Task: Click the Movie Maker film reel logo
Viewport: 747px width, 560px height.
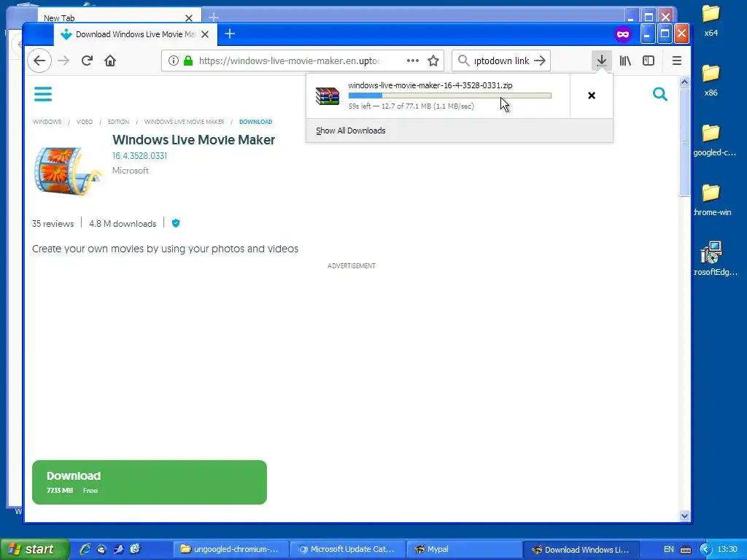Action: click(67, 171)
